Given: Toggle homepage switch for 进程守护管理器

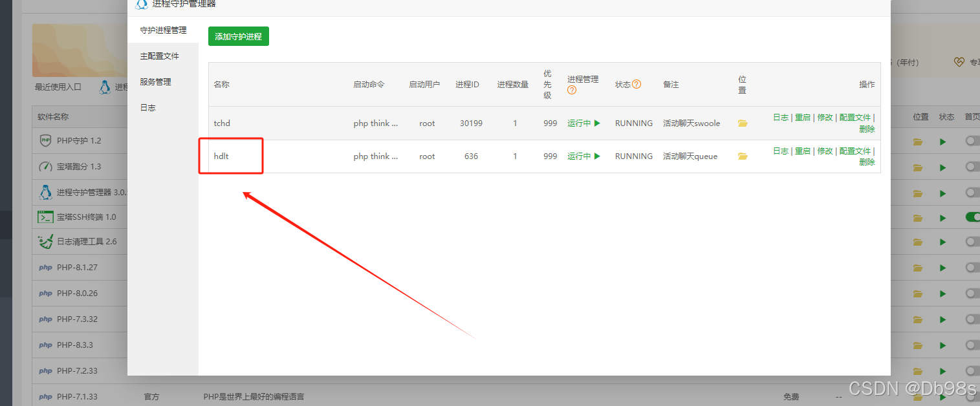Looking at the screenshot, I should 973,193.
